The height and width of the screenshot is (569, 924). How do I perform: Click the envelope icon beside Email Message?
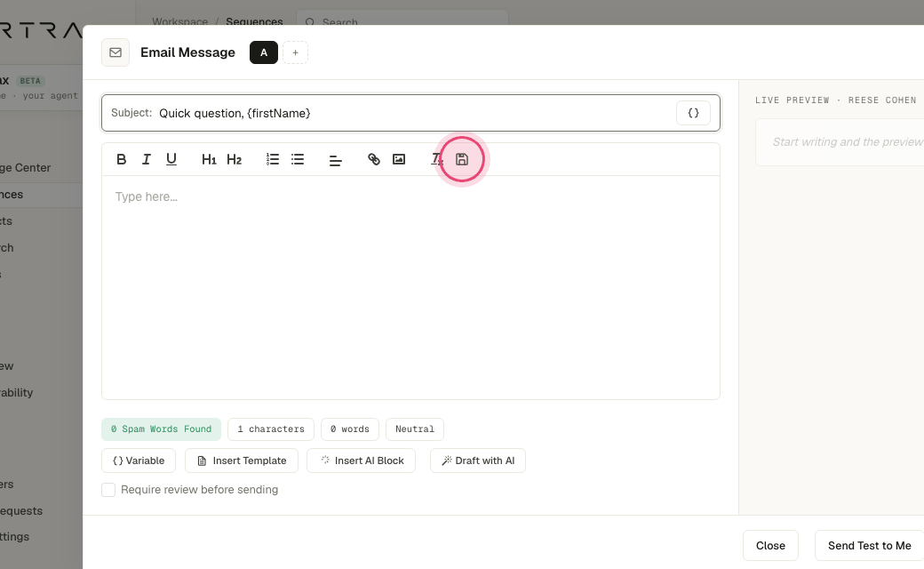point(115,52)
